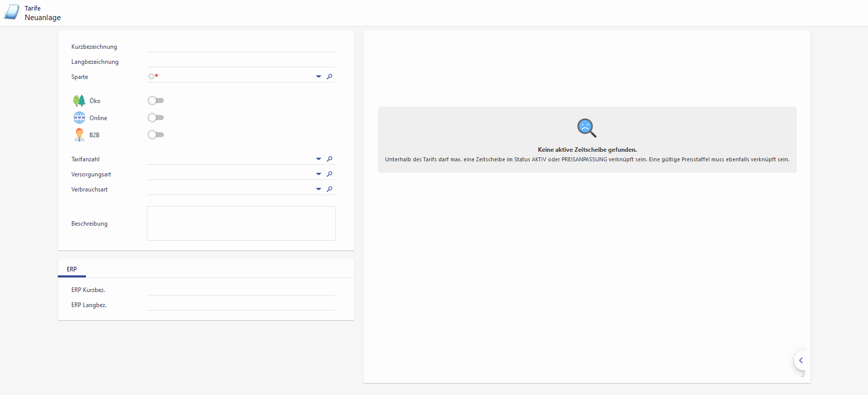Click into the Kurzbezeichnung field
The width and height of the screenshot is (868, 395).
pos(241,46)
